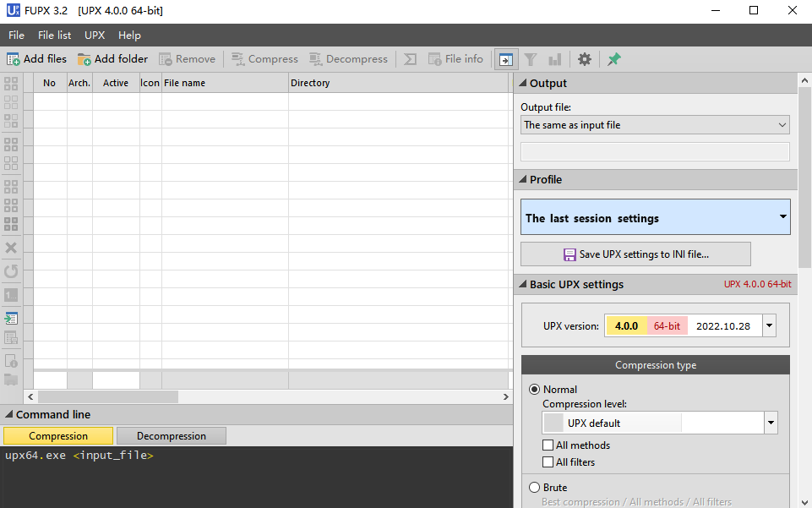Viewport: 812px width, 508px height.
Task: Click the file list horizontal scrollbar thumb
Action: point(108,396)
